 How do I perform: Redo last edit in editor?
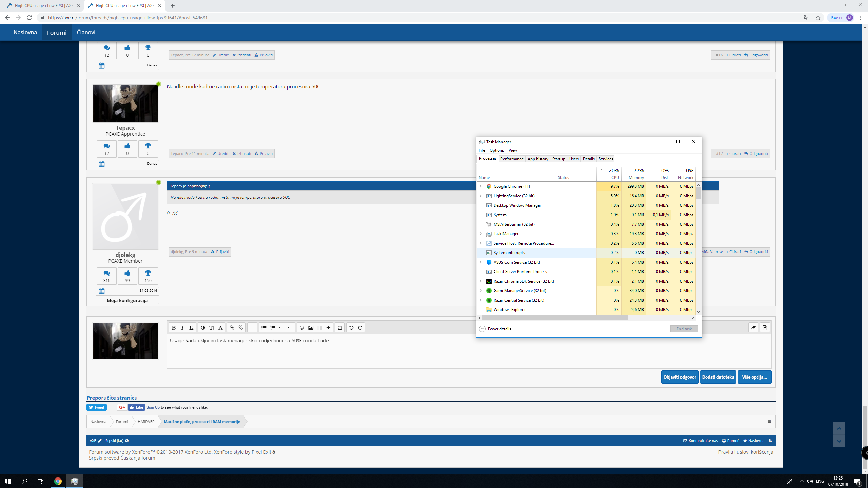[x=360, y=328]
